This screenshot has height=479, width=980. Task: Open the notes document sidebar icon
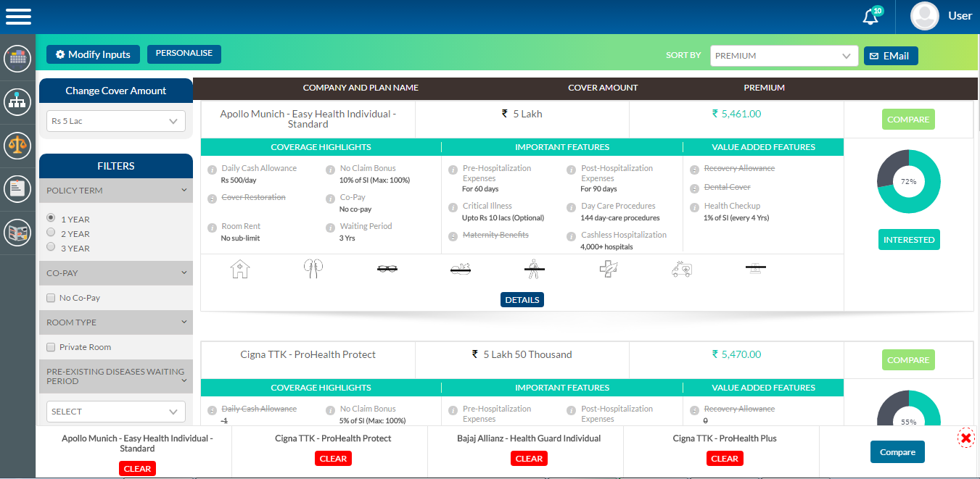[17, 189]
